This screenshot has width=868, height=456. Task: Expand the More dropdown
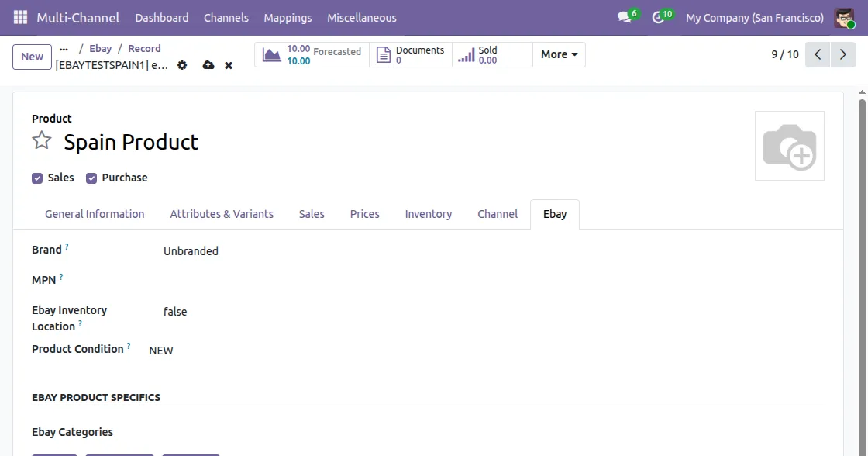pos(559,55)
